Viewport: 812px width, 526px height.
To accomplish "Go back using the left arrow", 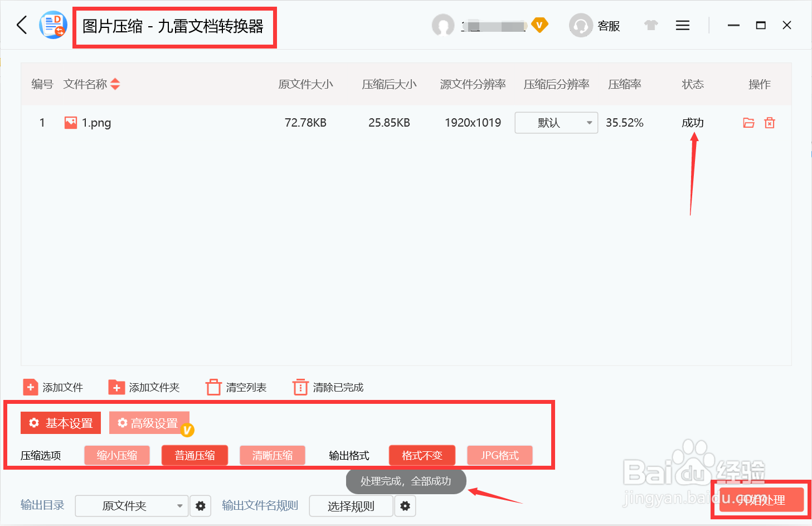I will click(22, 25).
